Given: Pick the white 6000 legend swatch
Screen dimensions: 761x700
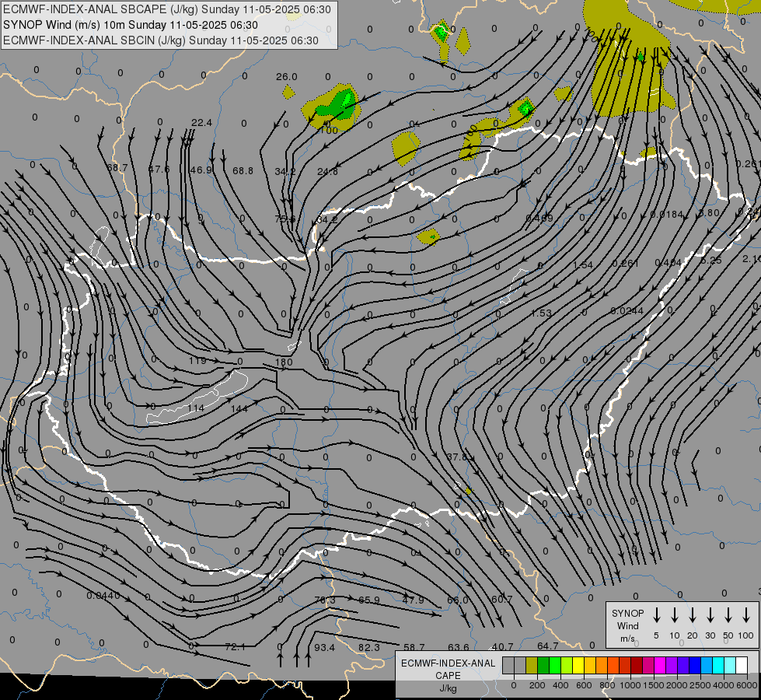Looking at the screenshot, I should tap(742, 665).
